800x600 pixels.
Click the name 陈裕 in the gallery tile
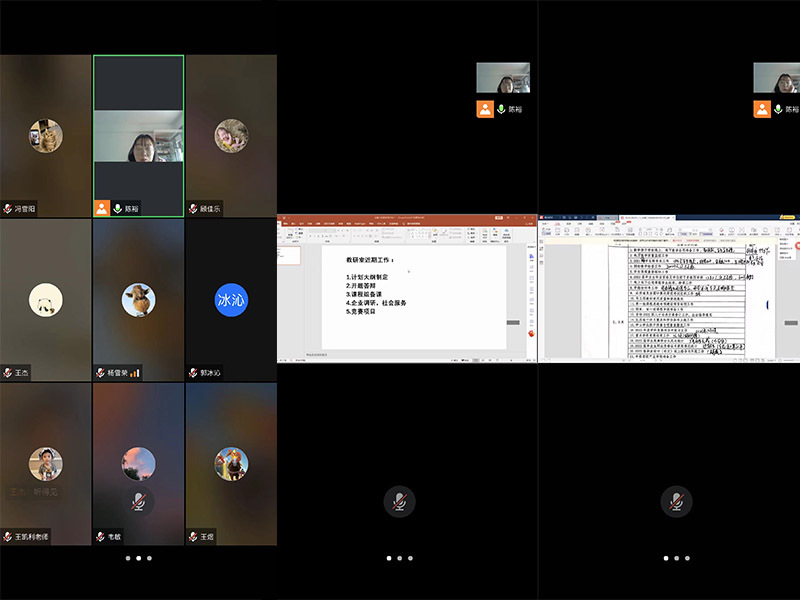[132, 209]
